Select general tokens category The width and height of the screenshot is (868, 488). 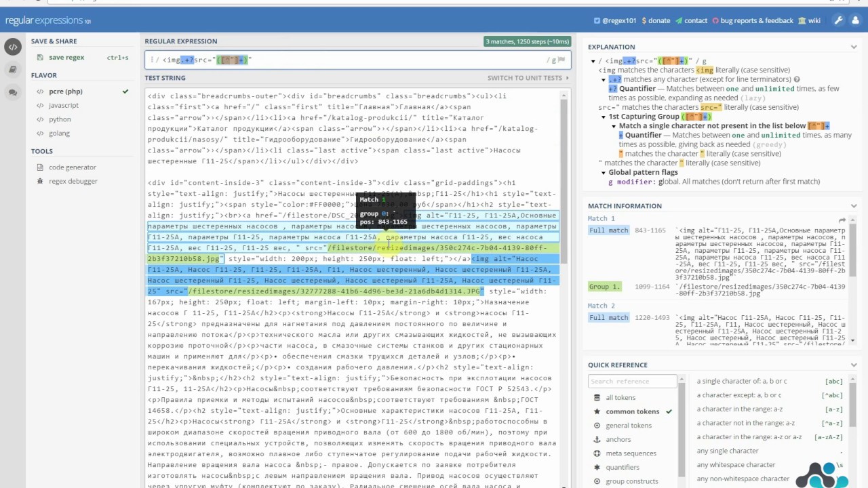tap(628, 426)
